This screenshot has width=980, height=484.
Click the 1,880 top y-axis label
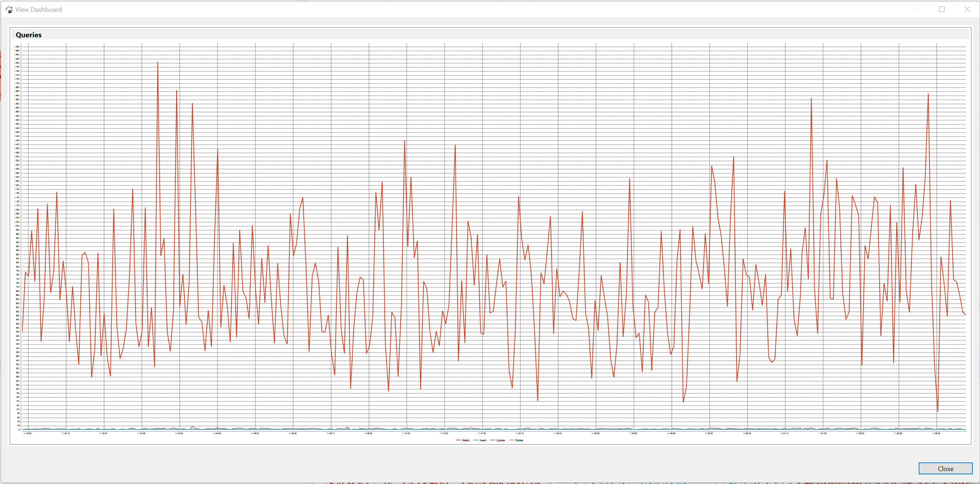pos(17,46)
